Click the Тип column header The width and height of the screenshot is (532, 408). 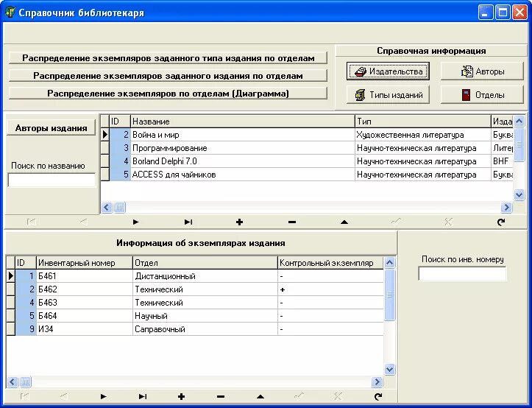(423, 122)
